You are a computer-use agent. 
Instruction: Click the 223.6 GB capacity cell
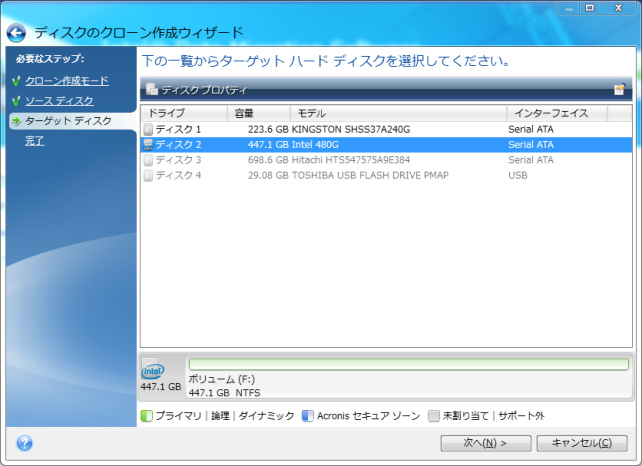(x=268, y=129)
